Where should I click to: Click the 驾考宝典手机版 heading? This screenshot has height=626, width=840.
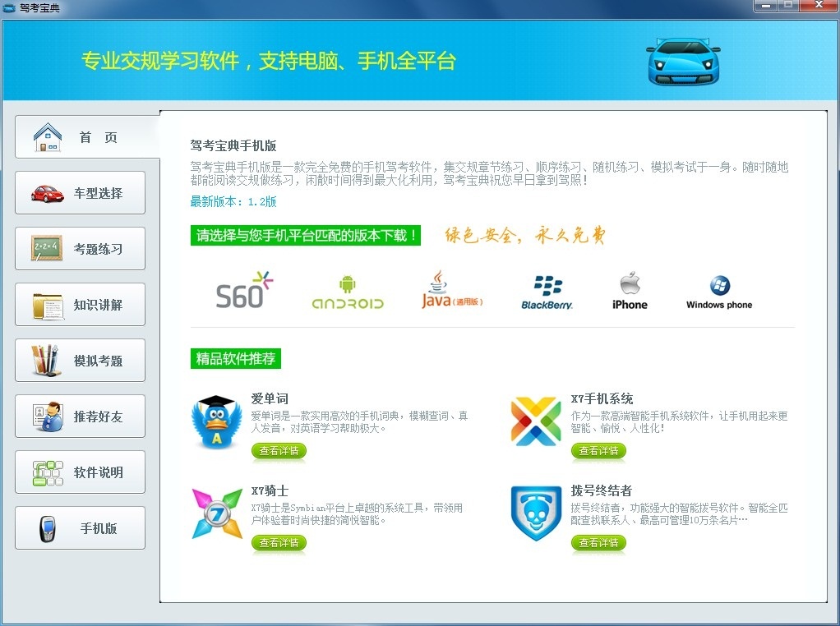point(233,145)
